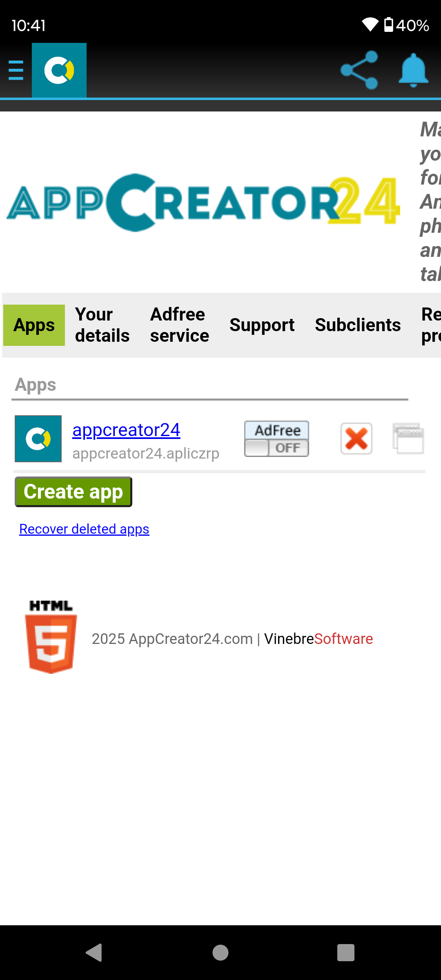Tap the HTML5 logo in the footer
This screenshot has height=980, width=441.
51,637
